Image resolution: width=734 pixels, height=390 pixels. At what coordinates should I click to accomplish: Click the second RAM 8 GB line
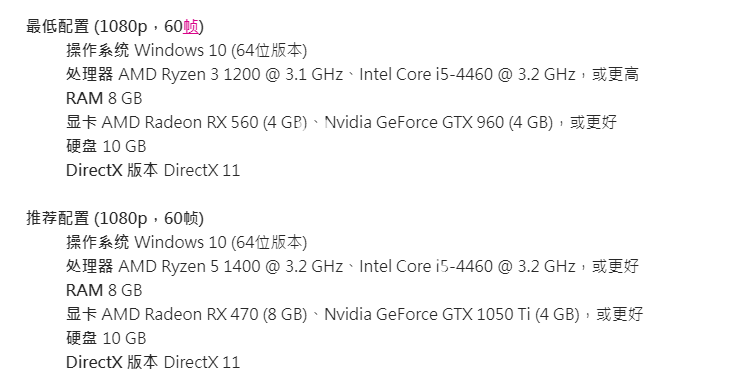click(104, 290)
